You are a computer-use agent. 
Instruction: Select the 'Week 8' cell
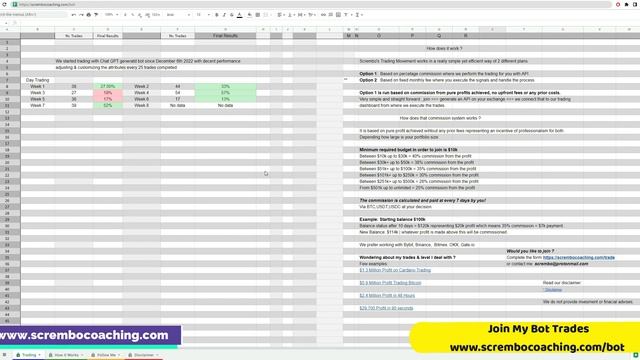tap(142, 105)
